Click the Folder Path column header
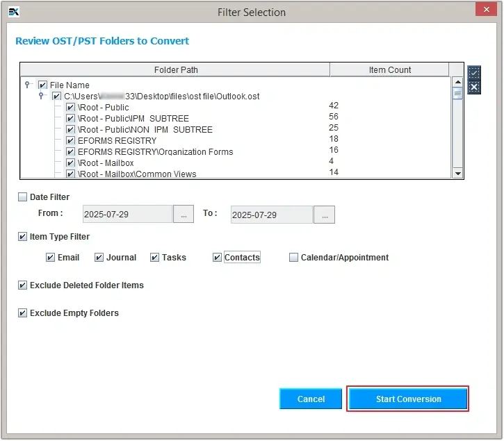 pos(174,70)
